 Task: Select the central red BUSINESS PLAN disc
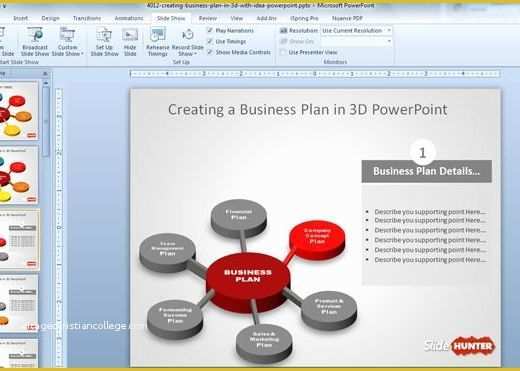[248, 281]
